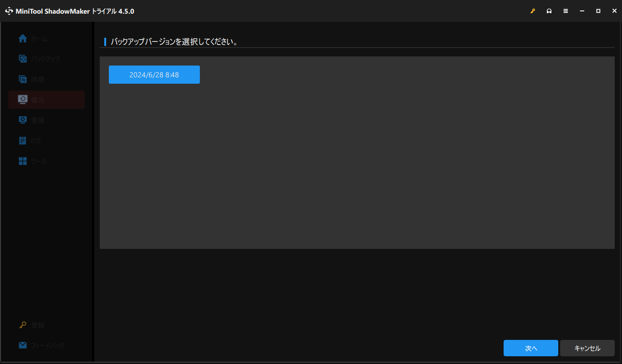Screen dimensions: 622x364
Task: Open the hamburger menu in title bar
Action: 566,11
